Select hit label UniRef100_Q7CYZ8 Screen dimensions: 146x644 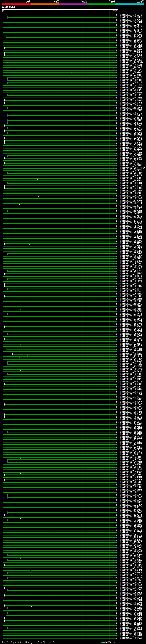point(131,552)
